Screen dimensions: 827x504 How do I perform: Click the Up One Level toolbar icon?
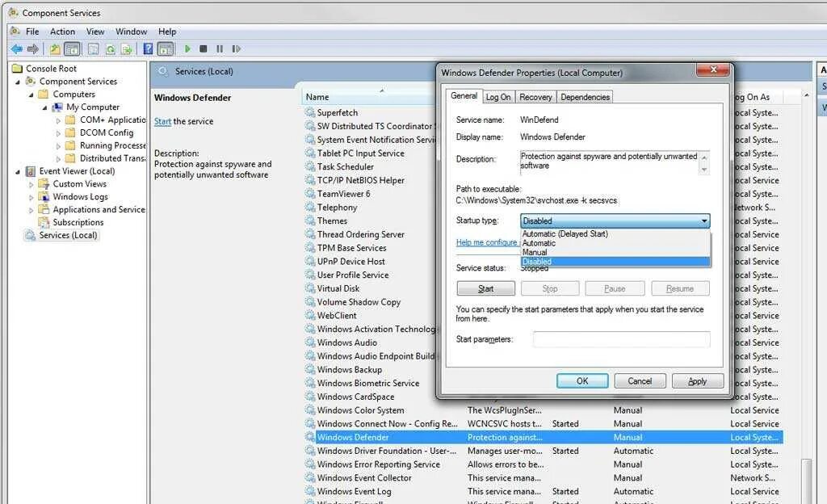(55, 49)
